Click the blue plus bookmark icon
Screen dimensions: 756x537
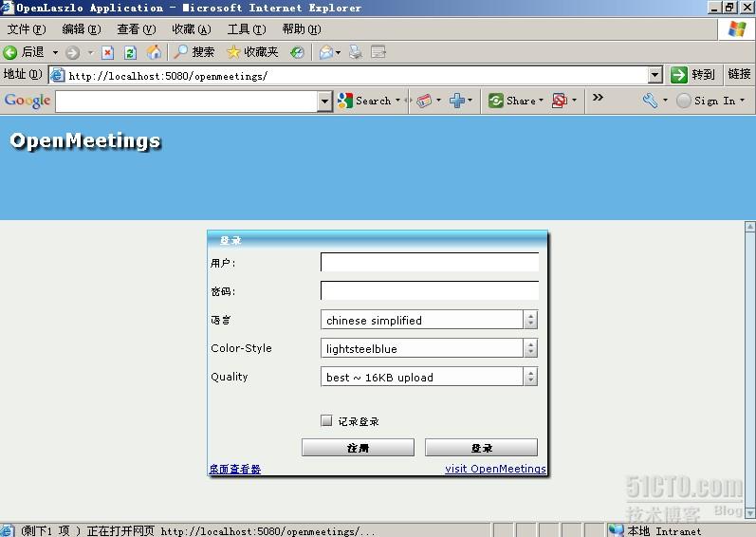pyautogui.click(x=456, y=101)
